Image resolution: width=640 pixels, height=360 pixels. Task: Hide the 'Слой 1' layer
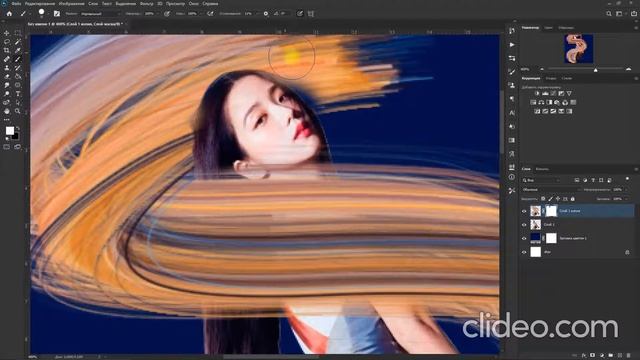(x=524, y=224)
